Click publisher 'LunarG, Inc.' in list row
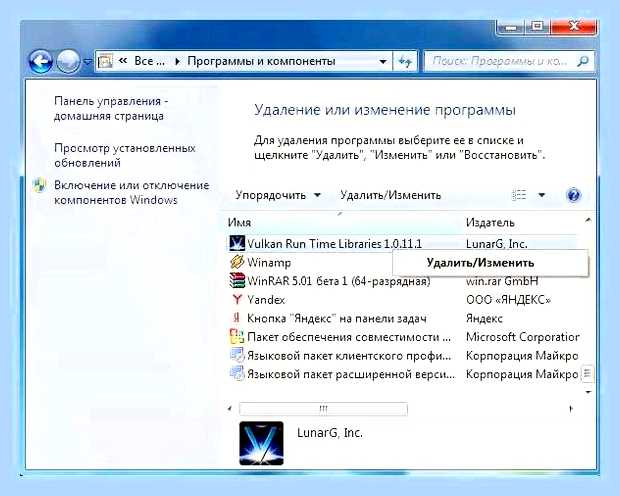The height and width of the screenshot is (496, 620). [497, 244]
